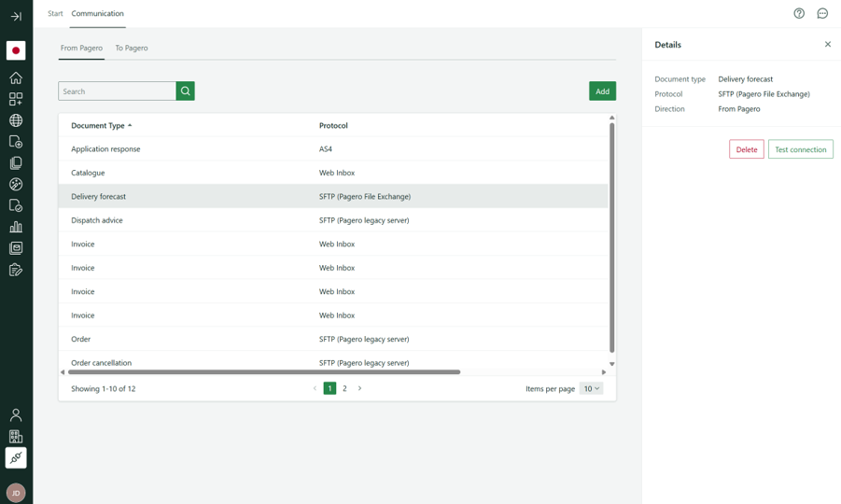Click the green Add button
This screenshot has width=841, height=504.
coord(602,91)
